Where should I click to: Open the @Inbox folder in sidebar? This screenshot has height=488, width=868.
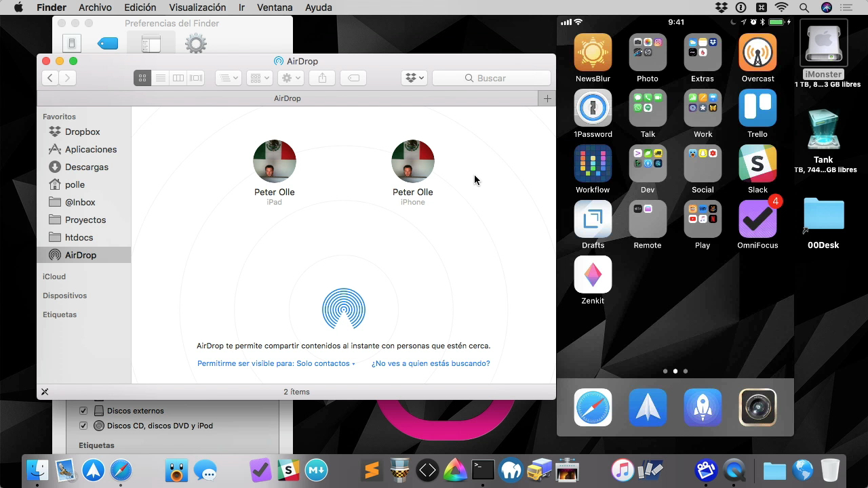80,202
